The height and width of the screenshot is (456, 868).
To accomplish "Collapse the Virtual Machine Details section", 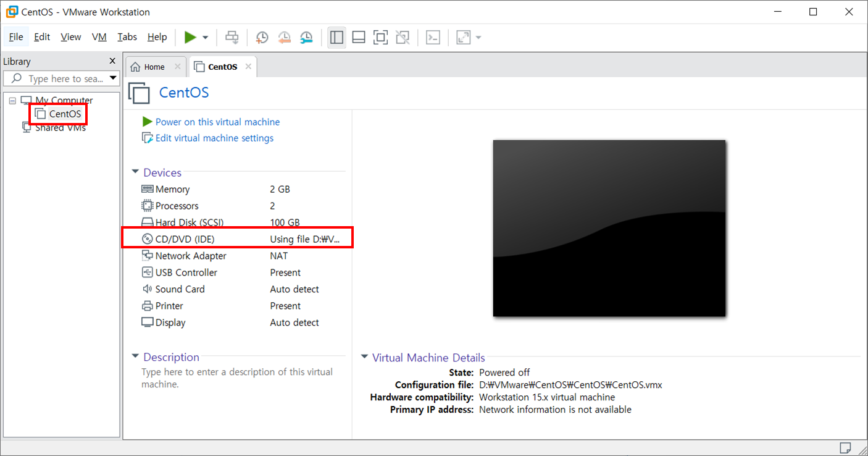I will 364,357.
